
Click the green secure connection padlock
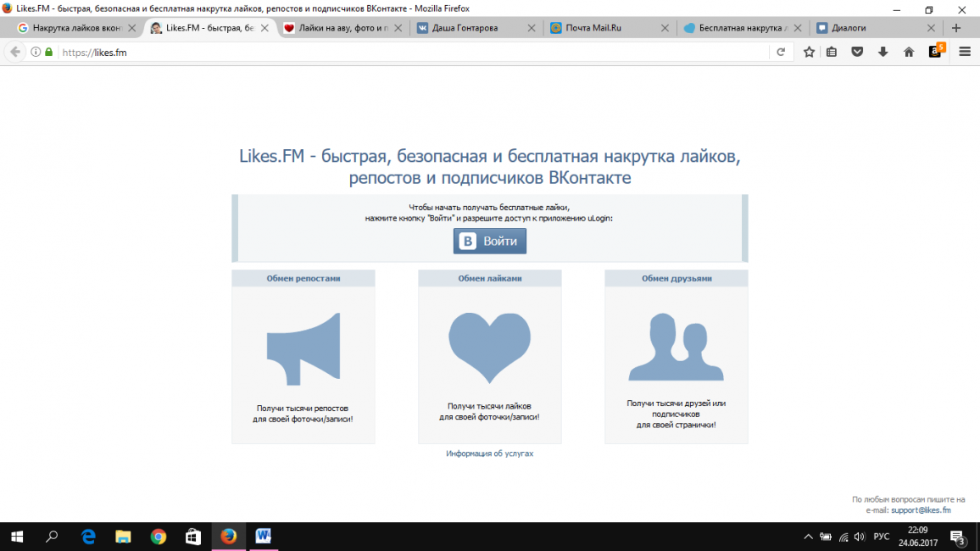(x=49, y=53)
